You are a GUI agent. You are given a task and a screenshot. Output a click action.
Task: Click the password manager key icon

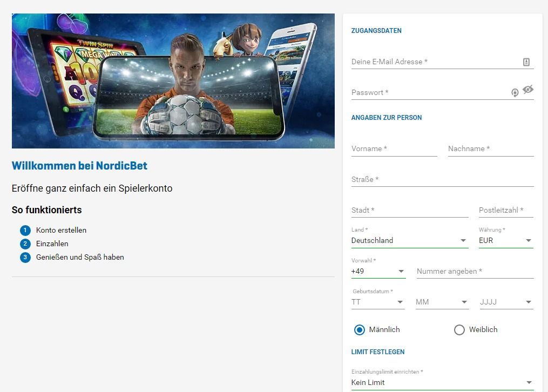tap(515, 92)
